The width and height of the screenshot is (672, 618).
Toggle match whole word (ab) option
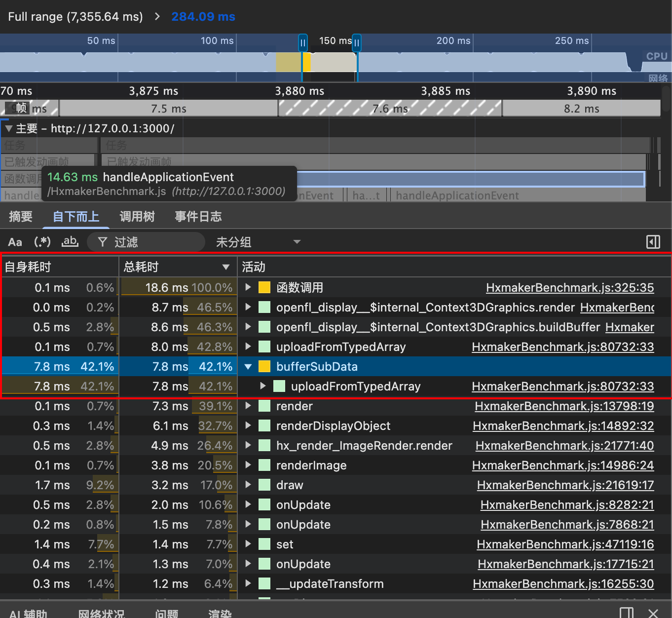click(70, 242)
